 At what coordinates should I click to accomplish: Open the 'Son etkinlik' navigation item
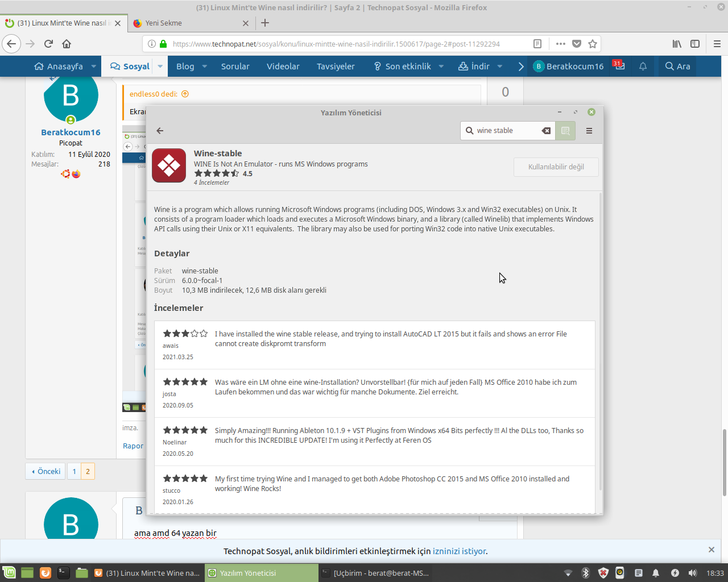403,66
